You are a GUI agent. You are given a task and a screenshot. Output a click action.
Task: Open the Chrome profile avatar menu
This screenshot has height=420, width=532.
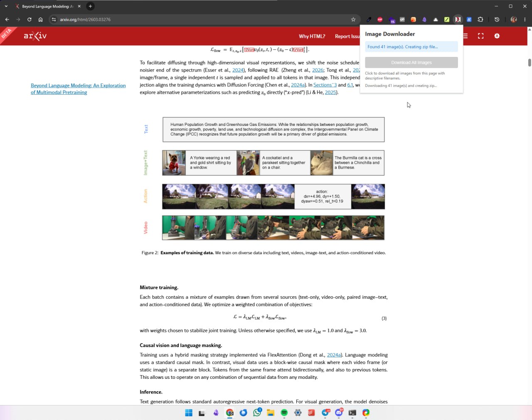(514, 20)
